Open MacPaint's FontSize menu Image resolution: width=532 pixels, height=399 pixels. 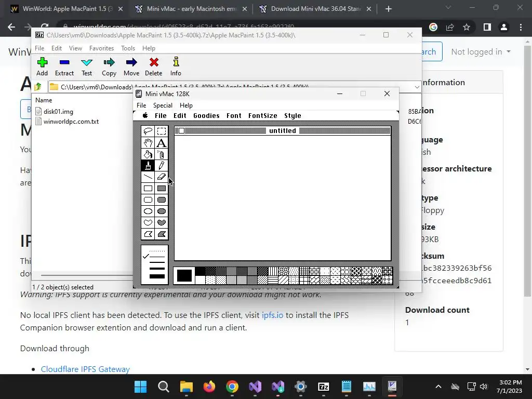point(262,115)
